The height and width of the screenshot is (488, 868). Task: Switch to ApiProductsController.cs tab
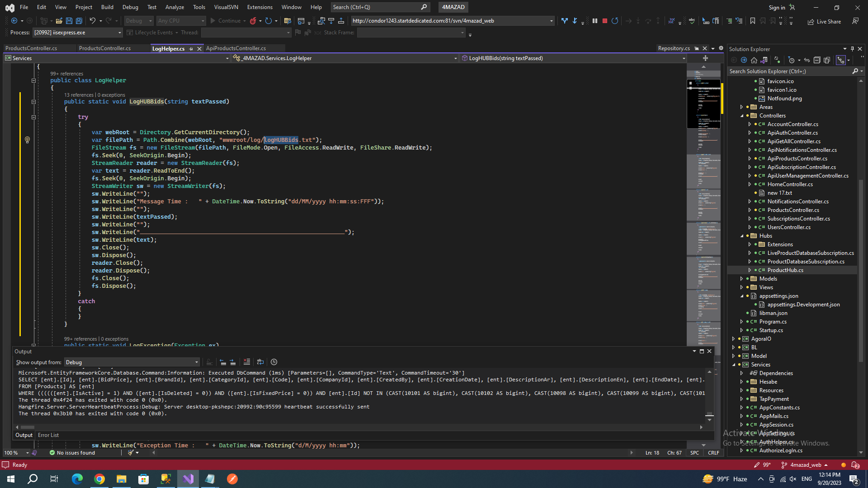(236, 48)
